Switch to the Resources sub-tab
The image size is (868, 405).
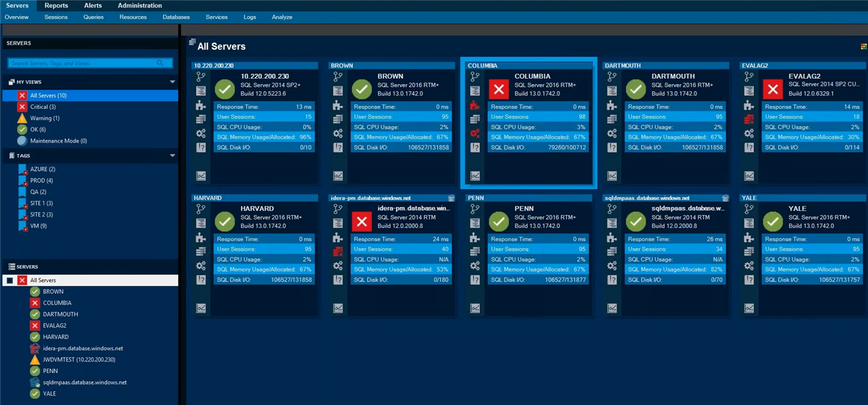(x=133, y=17)
